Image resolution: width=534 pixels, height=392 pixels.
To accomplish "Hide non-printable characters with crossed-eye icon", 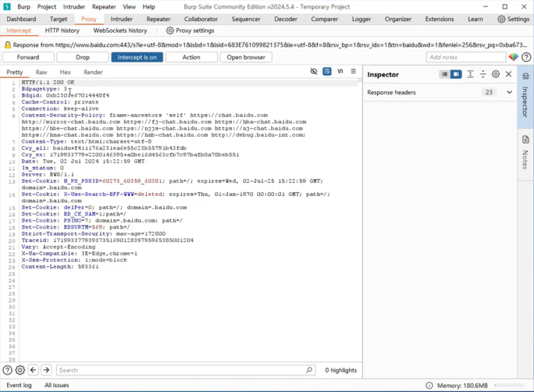I will point(314,72).
